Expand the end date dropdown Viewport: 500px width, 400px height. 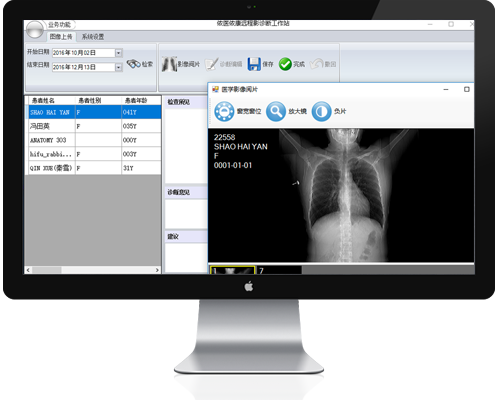coord(118,67)
